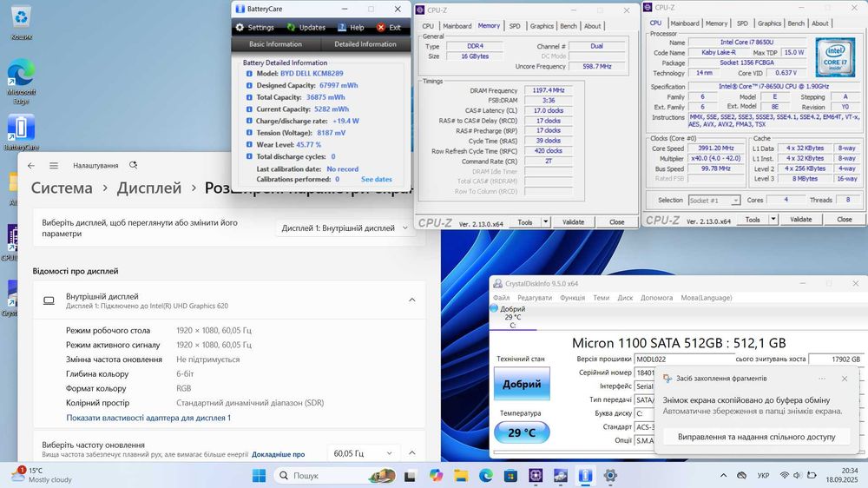Click the BatteryCare Updates icon
Screen dimensions: 868x488
pos(291,27)
